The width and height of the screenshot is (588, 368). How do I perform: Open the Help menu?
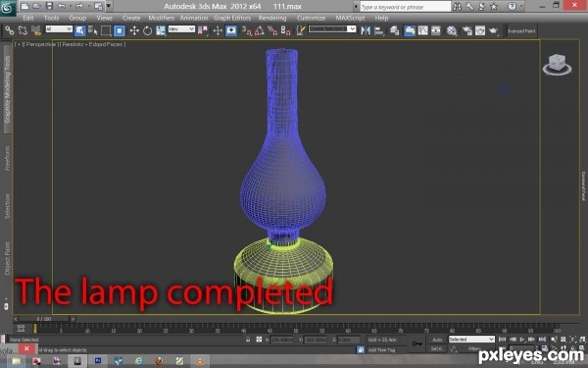(381, 18)
